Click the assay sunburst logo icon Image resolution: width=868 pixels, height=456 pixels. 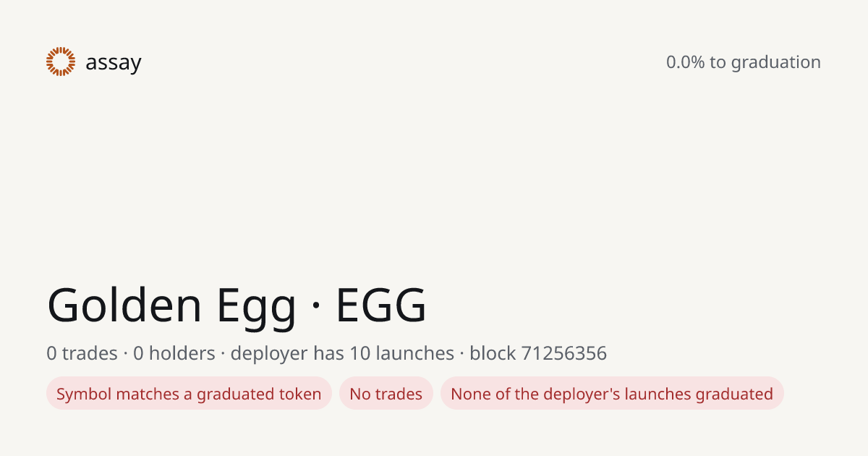click(61, 62)
